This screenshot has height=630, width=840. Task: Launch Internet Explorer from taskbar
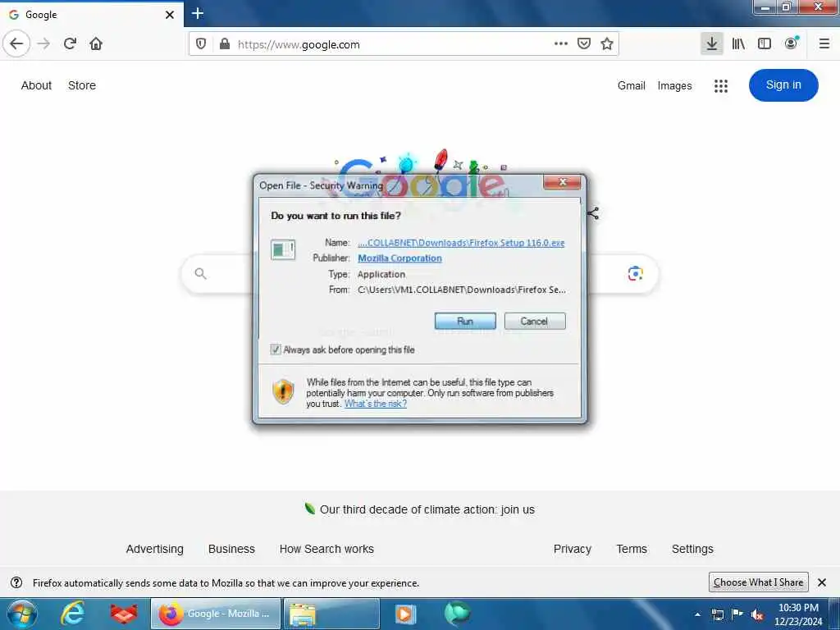[x=72, y=614]
